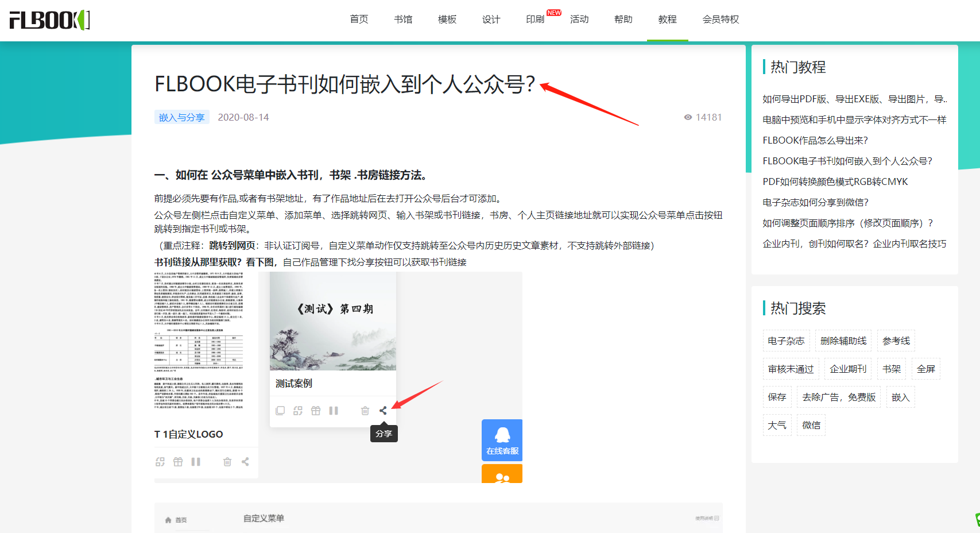This screenshot has height=533, width=980.
Task: Open FLBOOK作品怎么导出来? tutorial link
Action: [x=815, y=140]
